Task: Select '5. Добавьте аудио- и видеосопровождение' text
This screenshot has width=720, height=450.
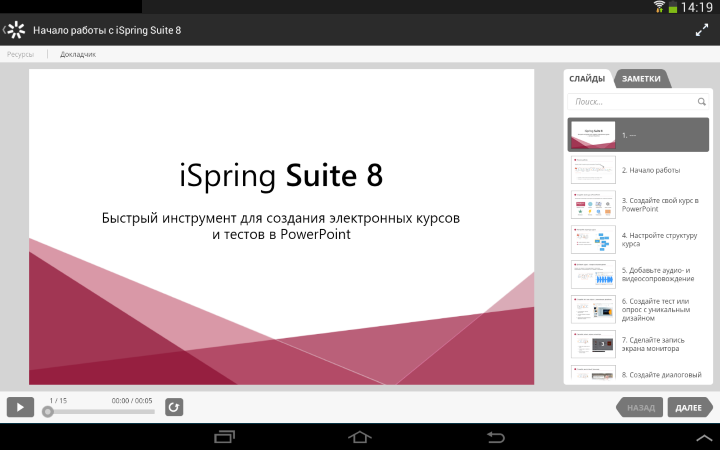Action: tap(658, 274)
